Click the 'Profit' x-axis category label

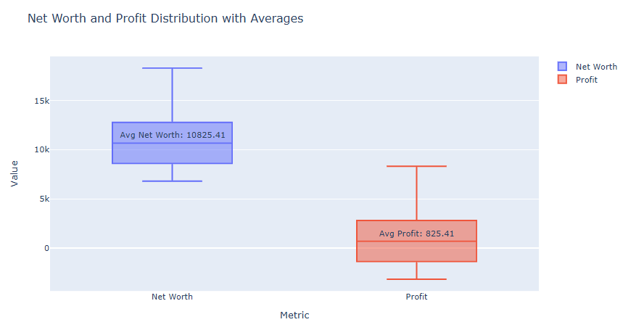click(416, 297)
